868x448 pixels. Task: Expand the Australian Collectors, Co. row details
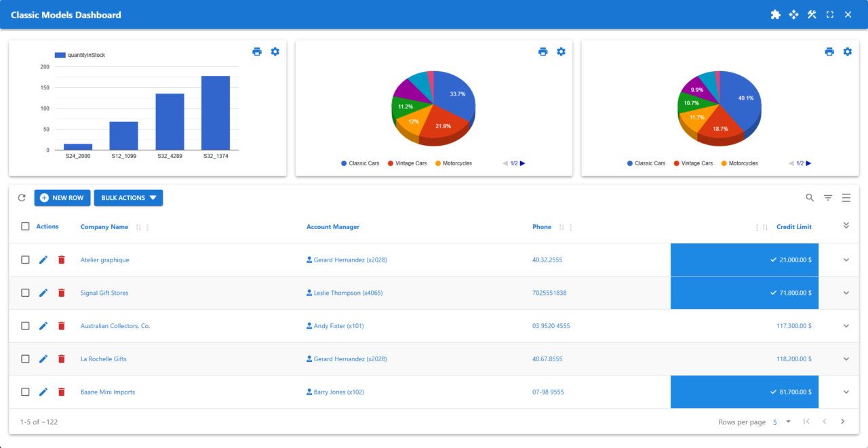[x=846, y=326]
